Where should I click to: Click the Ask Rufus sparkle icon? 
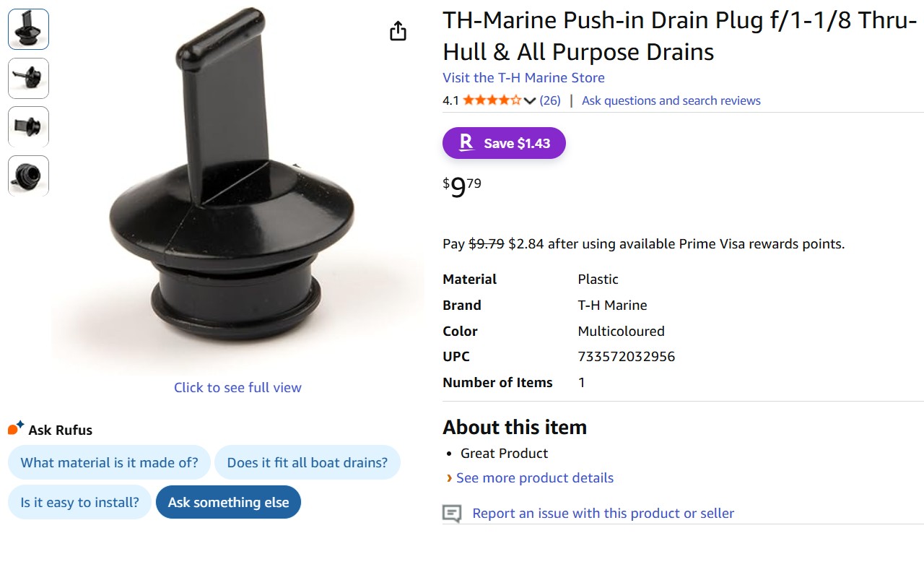coord(16,428)
